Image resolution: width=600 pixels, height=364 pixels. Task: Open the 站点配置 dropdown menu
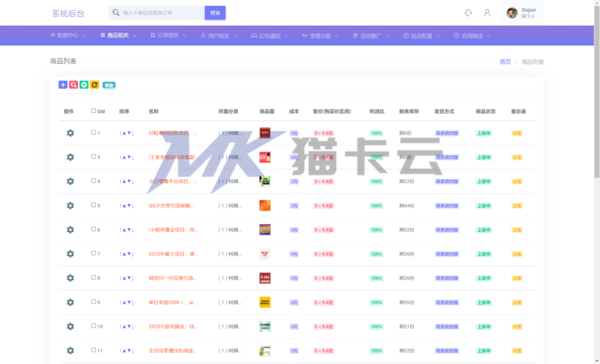421,36
